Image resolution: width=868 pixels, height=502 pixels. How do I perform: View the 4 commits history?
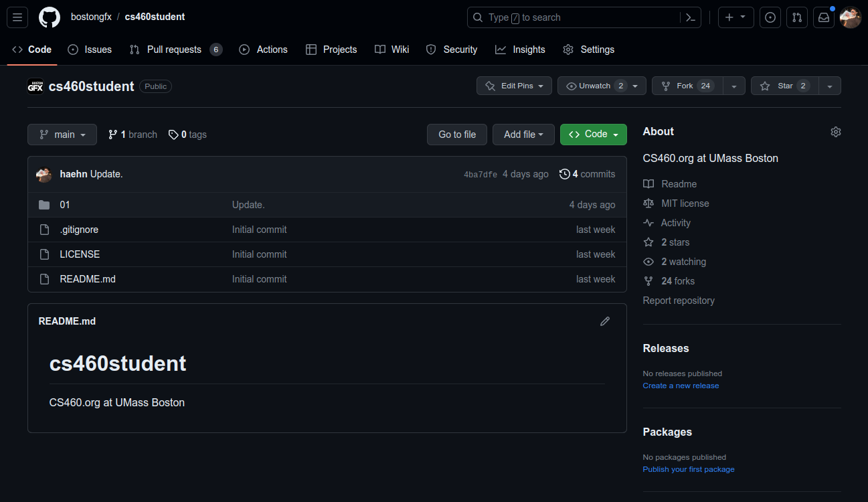tap(587, 174)
